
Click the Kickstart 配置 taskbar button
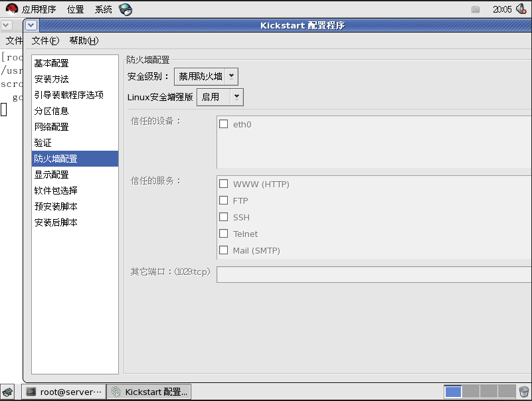coord(149,392)
